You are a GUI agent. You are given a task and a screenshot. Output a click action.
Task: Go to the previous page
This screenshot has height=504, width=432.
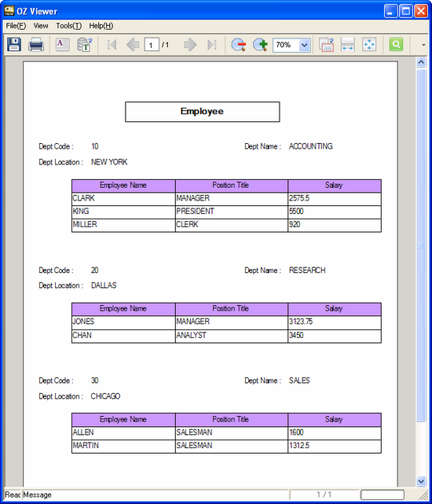pyautogui.click(x=133, y=45)
